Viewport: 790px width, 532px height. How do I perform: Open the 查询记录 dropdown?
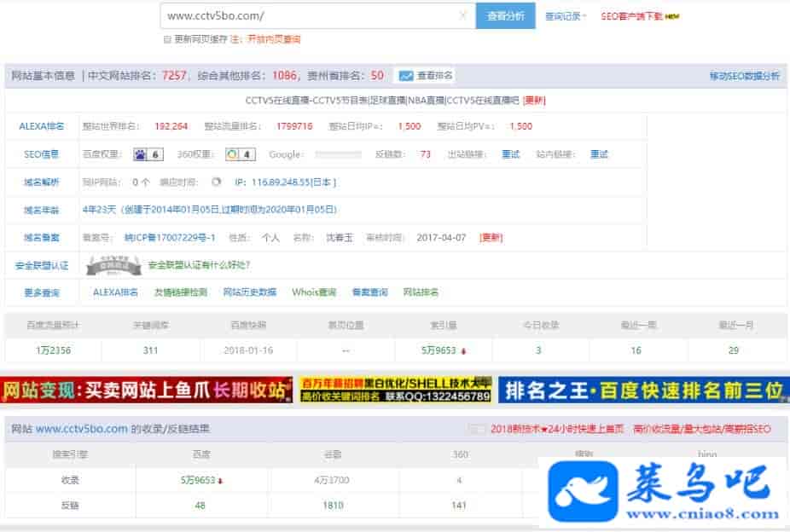click(566, 16)
